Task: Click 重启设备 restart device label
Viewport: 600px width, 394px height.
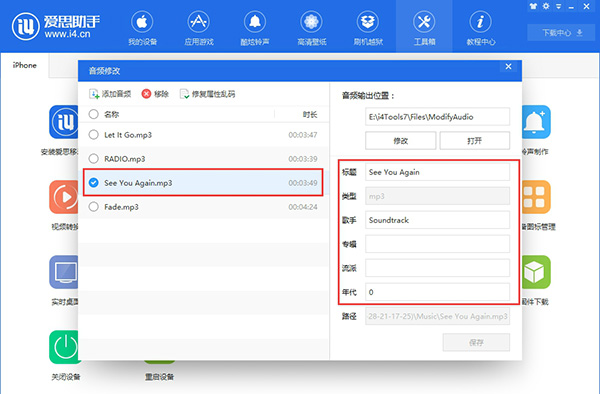Action: tap(159, 377)
